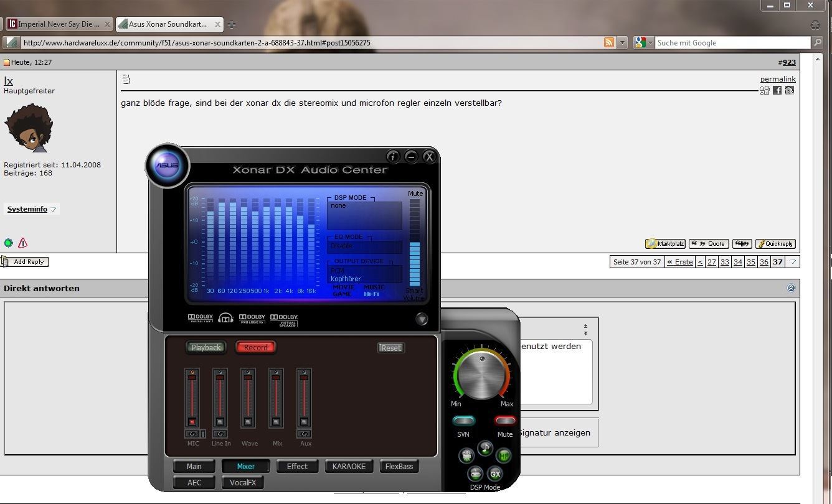This screenshot has width=832, height=504.
Task: Click the ASUS logo orb
Action: click(x=167, y=166)
